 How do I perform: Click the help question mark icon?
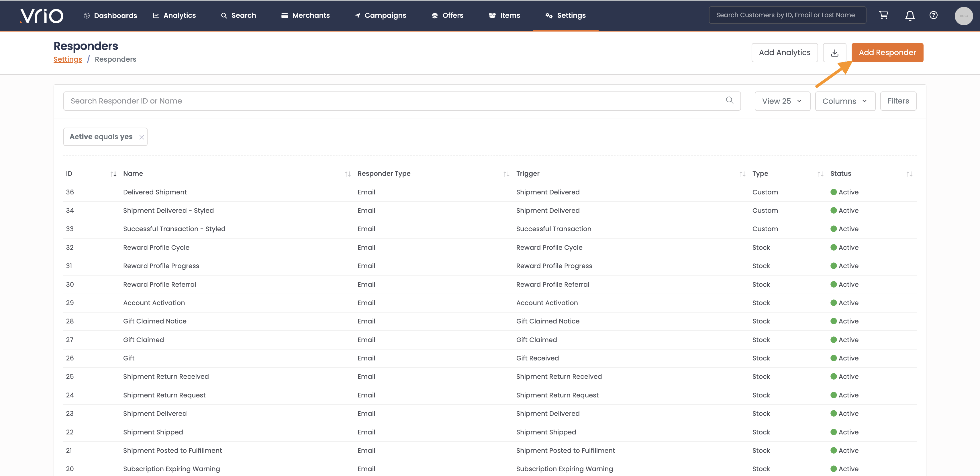(933, 15)
